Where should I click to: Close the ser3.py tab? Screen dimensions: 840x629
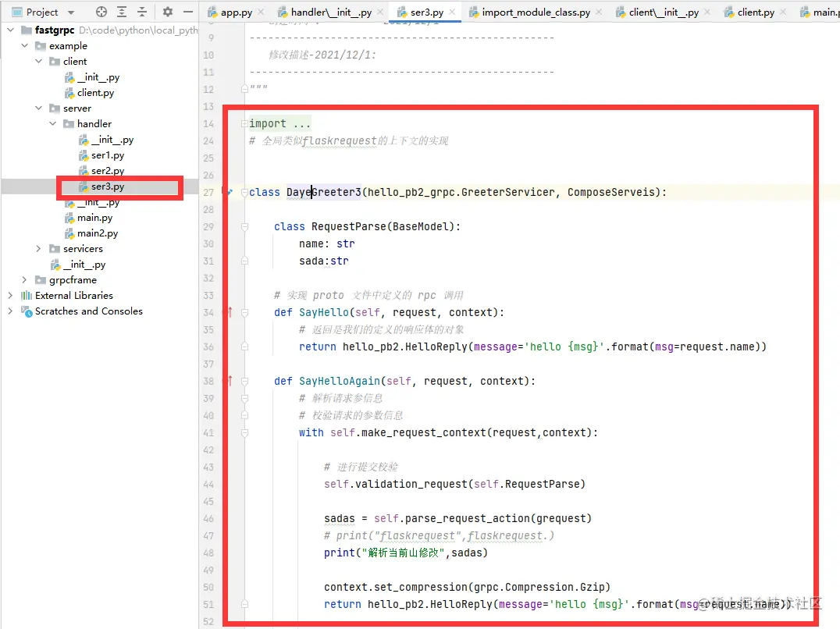(452, 12)
